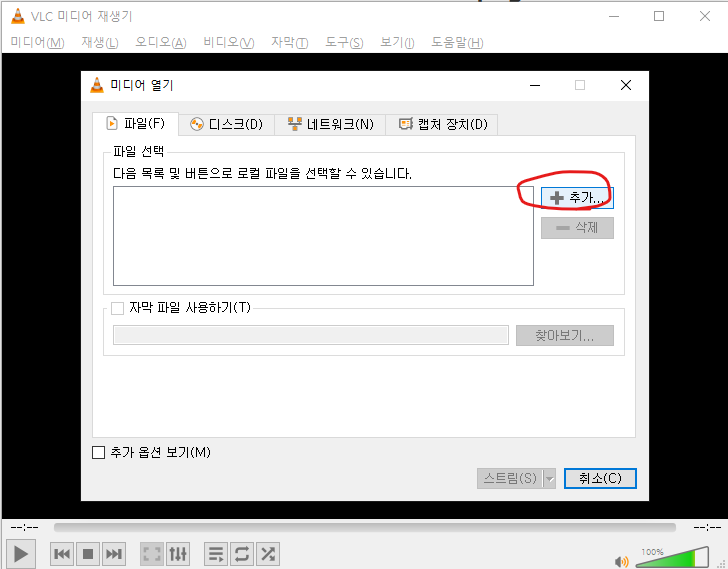Viewport: 728px width, 569px height.
Task: Switch to the 캡처 장치(D) tab
Action: 442,124
